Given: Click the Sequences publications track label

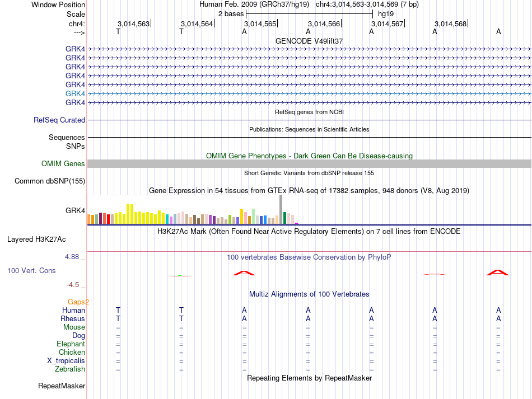Looking at the screenshot, I should click(67, 137).
